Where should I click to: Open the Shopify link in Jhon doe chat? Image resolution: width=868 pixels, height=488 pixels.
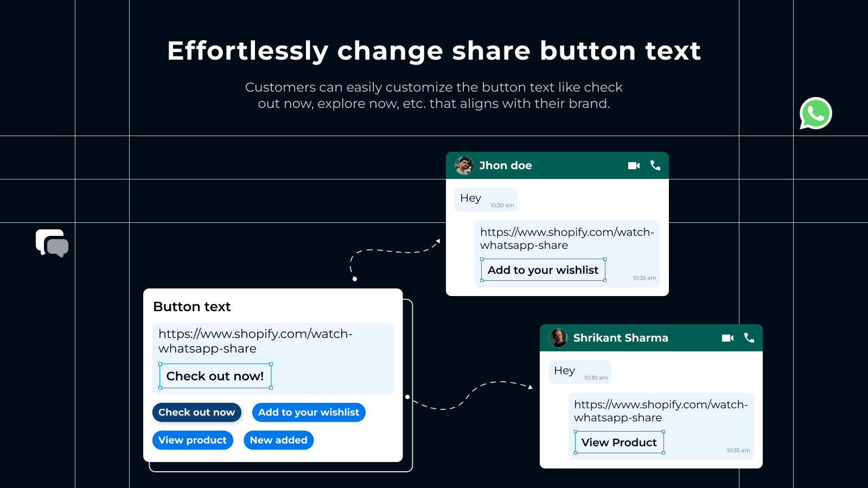pos(567,239)
